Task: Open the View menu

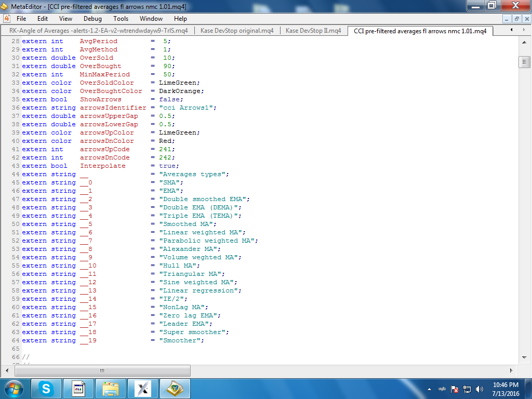Action: [x=65, y=19]
